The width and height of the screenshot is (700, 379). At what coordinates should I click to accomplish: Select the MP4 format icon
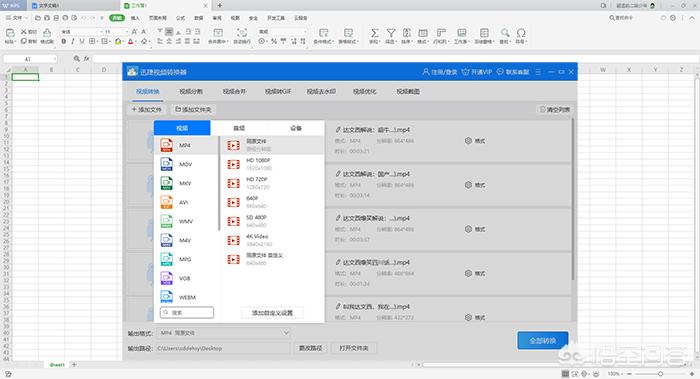coord(167,145)
